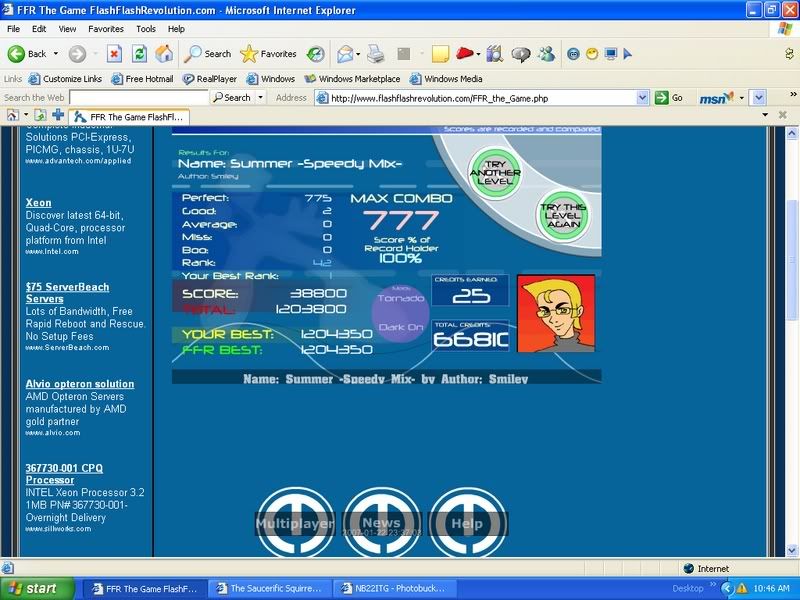Open the Tools menu
Image resolution: width=800 pixels, height=600 pixels.
coord(146,29)
